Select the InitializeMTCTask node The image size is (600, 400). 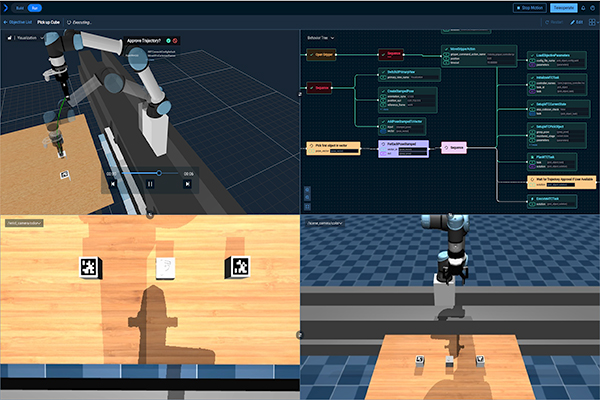tap(557, 85)
